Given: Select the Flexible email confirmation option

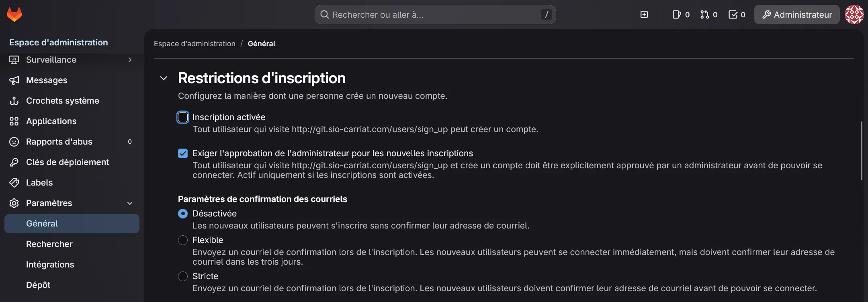Looking at the screenshot, I should click(183, 240).
